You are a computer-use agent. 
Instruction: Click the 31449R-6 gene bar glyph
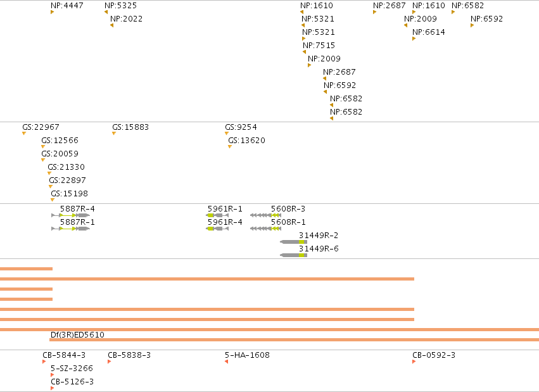click(x=293, y=255)
